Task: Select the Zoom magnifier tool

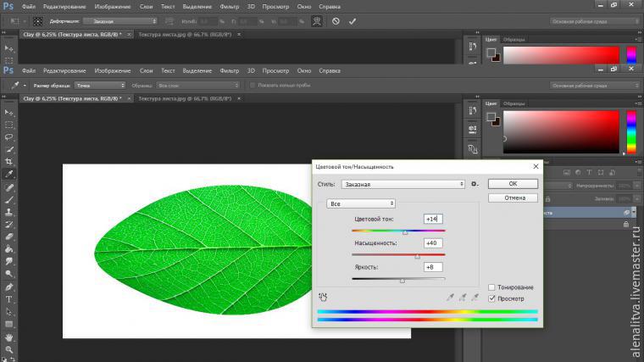Action: (9, 349)
